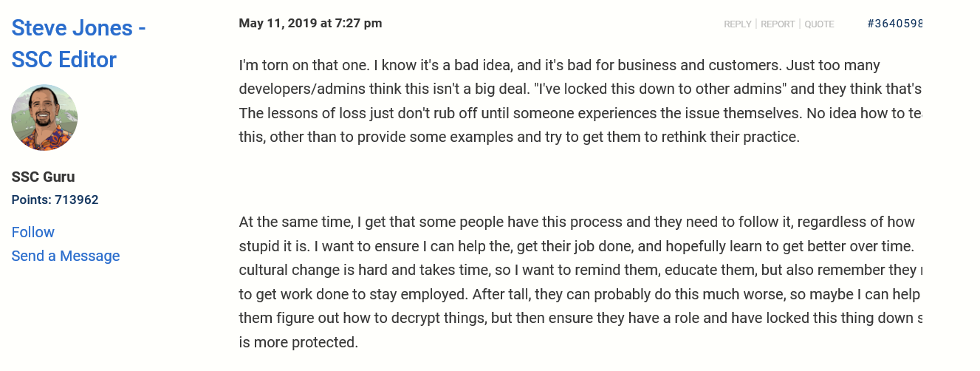Follow this user via the Follow link

click(33, 232)
